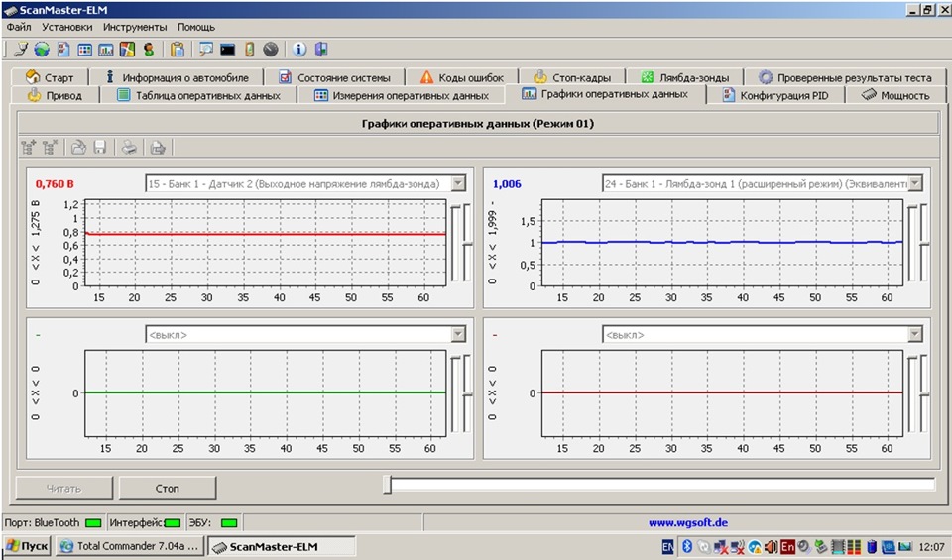Image resolution: width=952 pixels, height=560 pixels.
Task: Click left vertical slider of voltage graph
Action: 455,244
